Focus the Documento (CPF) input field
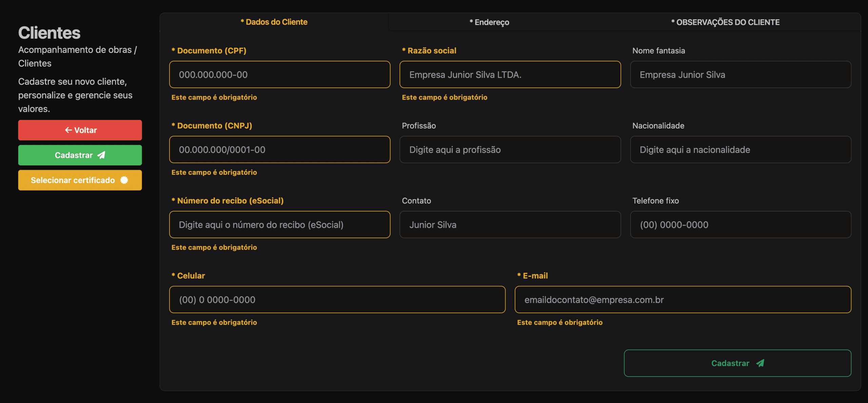The width and height of the screenshot is (868, 403). pyautogui.click(x=279, y=75)
